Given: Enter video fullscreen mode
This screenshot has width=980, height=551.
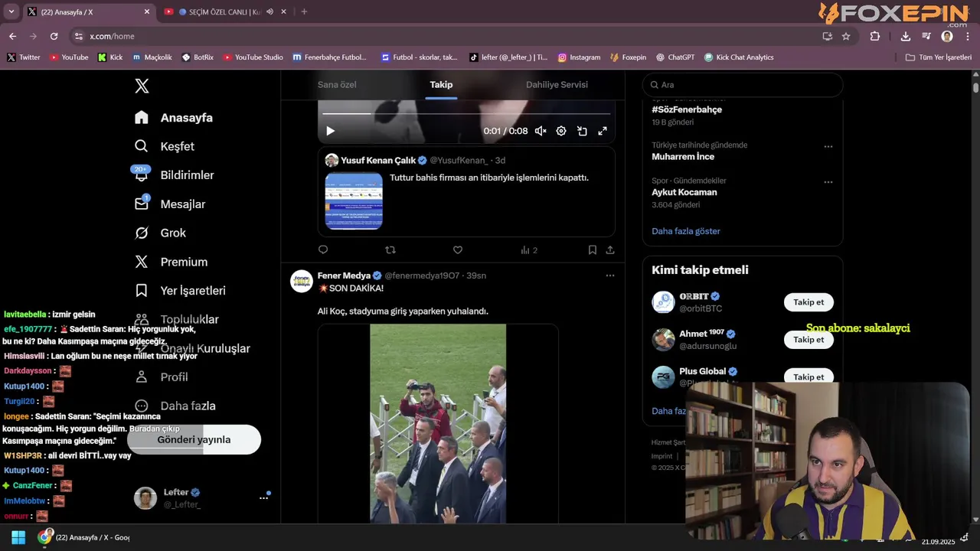Looking at the screenshot, I should 603,131.
